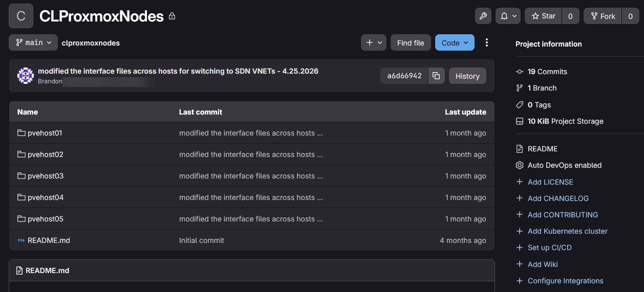Open the README link in sidebar
Screen dimensions: 644x292
[x=543, y=149]
